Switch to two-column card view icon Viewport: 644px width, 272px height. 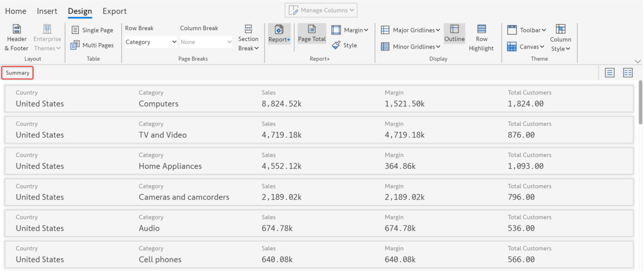(x=628, y=73)
